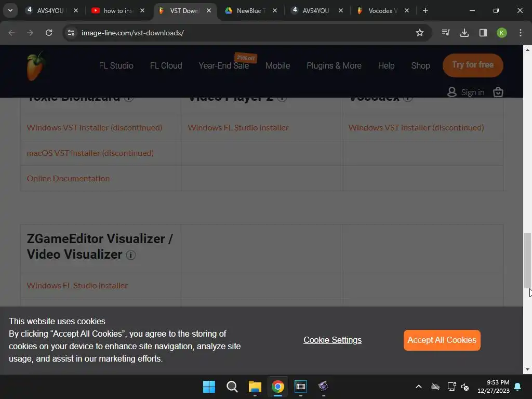Go forward with the arrow button

tap(30, 33)
